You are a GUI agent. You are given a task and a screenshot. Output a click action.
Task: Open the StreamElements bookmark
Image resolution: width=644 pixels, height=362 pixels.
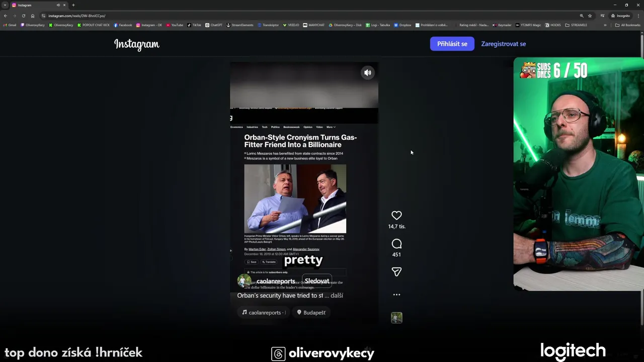click(x=240, y=25)
